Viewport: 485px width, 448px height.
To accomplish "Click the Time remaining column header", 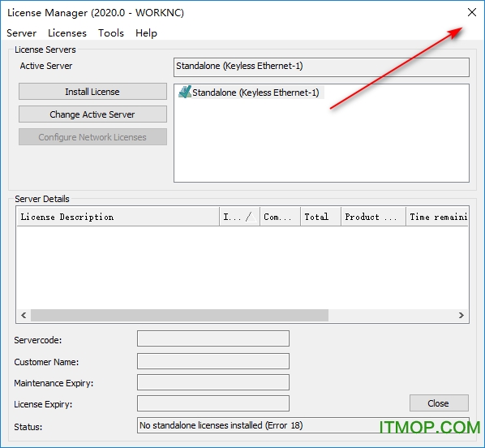I will [x=437, y=217].
